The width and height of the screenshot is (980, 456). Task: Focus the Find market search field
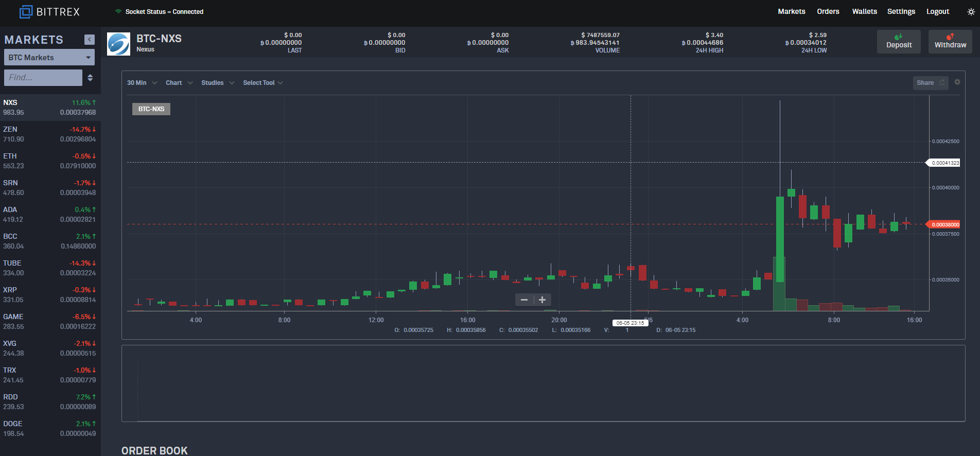[x=43, y=78]
